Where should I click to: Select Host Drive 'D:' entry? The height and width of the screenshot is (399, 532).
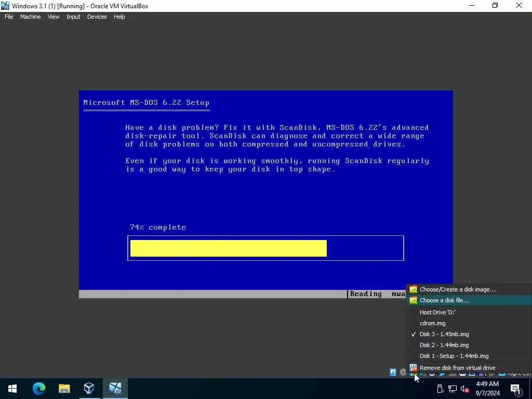469,312
